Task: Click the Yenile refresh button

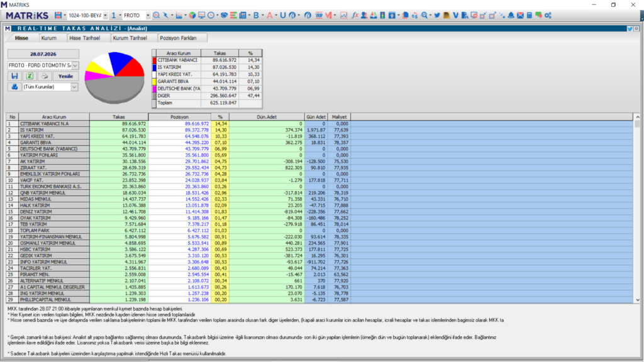Action: click(x=65, y=76)
